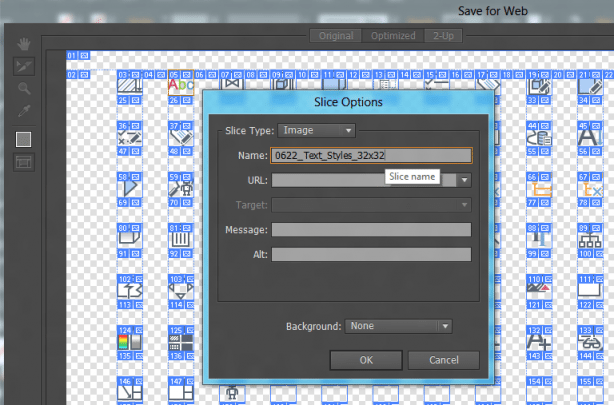Click the slice Name input field
This screenshot has height=405, width=614.
371,155
